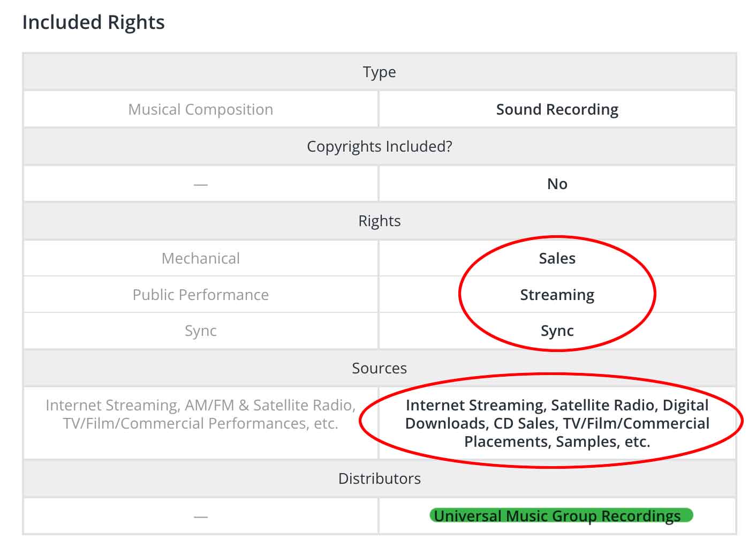This screenshot has height=554, width=756.
Task: Click the Included Rights heading
Action: [x=93, y=23]
